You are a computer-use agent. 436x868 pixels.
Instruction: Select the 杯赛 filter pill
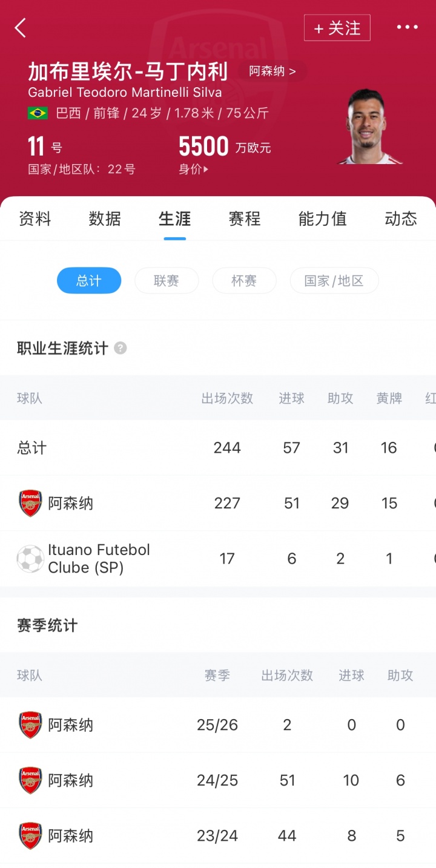pyautogui.click(x=244, y=281)
